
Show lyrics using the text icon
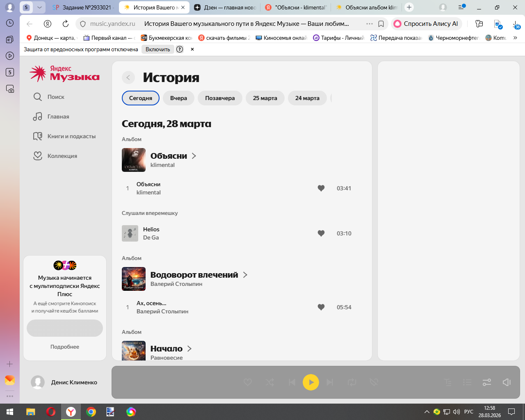point(448,382)
